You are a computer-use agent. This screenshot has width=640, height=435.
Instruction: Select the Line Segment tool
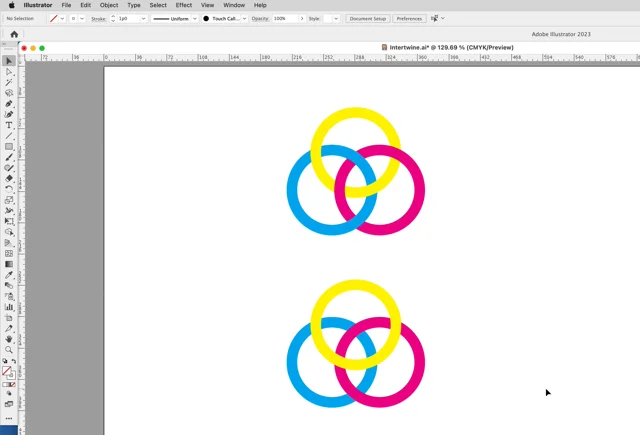pos(9,136)
